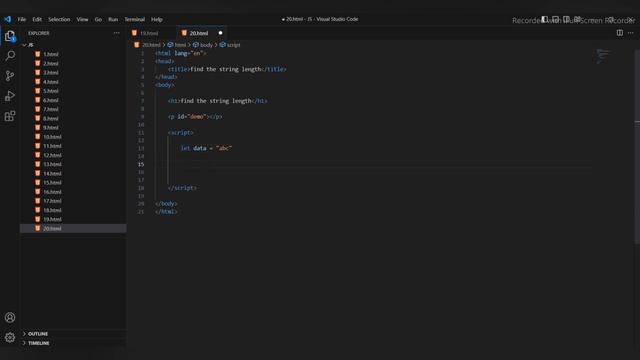Click the unsaved dot on 20.html tab
The image size is (640, 360).
pyautogui.click(x=220, y=33)
